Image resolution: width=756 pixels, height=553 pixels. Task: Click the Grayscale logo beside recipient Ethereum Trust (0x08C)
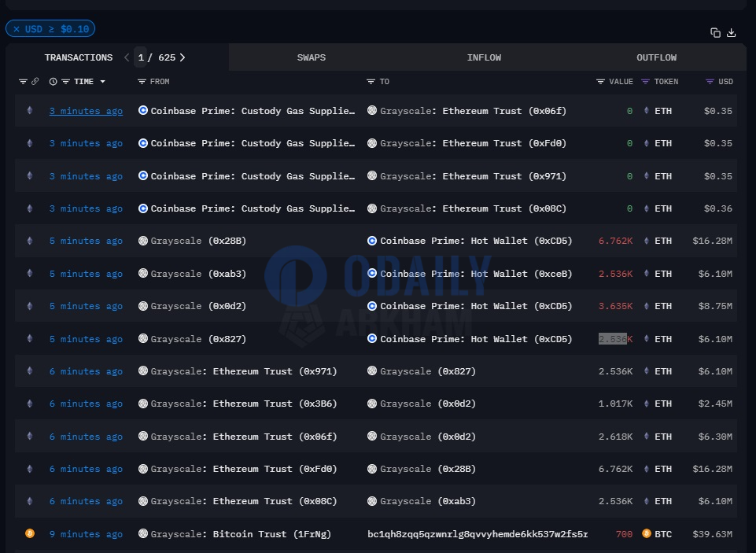(372, 208)
